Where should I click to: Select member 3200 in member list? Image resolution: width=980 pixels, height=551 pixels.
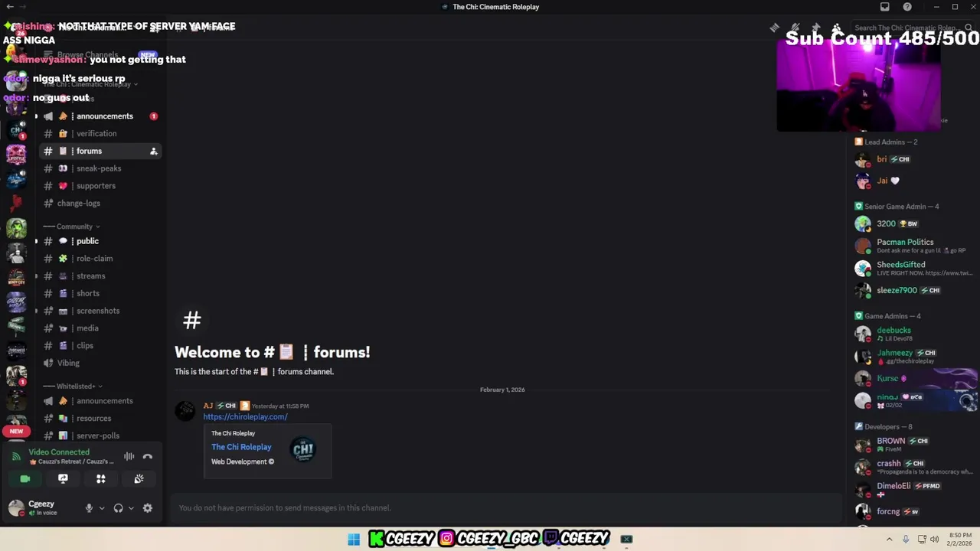coord(915,223)
